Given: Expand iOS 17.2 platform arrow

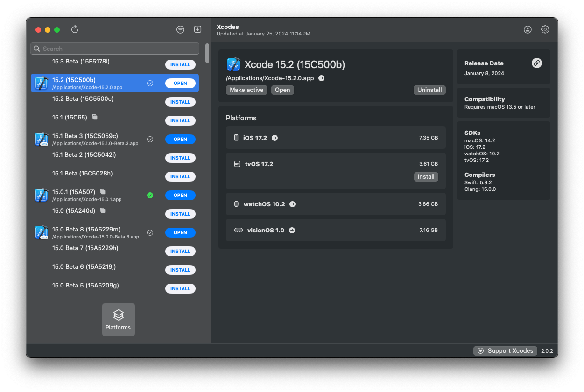Looking at the screenshot, I should click(274, 138).
